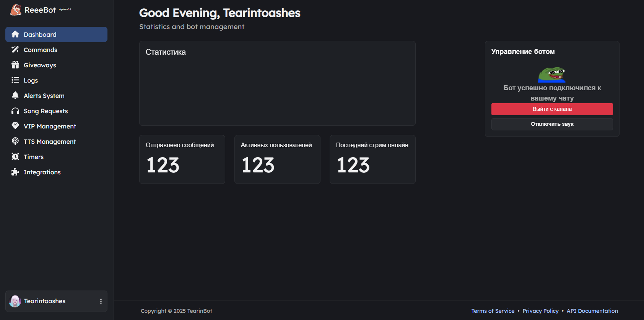Click the Logs list icon
The height and width of the screenshot is (320, 644).
(15, 80)
